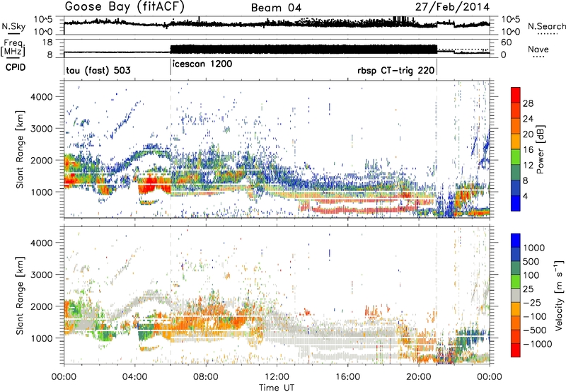The width and height of the screenshot is (566, 392).
Task: Click the 'icescan 1200' annotation
Action: pyautogui.click(x=202, y=64)
